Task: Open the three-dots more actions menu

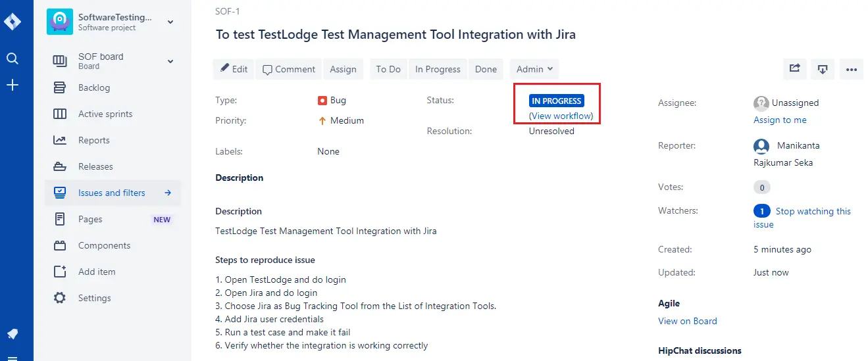Action: 851,68
